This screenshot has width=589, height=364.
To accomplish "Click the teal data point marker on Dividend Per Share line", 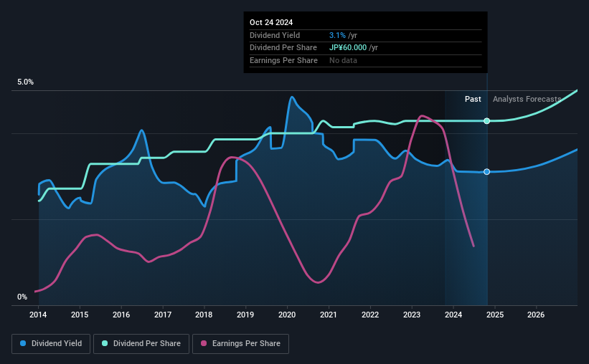I will click(487, 121).
